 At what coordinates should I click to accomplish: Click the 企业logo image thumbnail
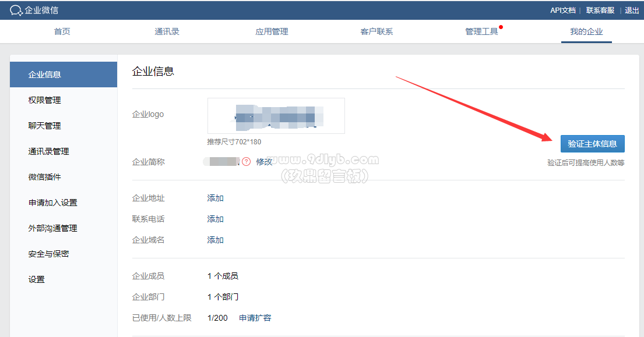point(276,116)
